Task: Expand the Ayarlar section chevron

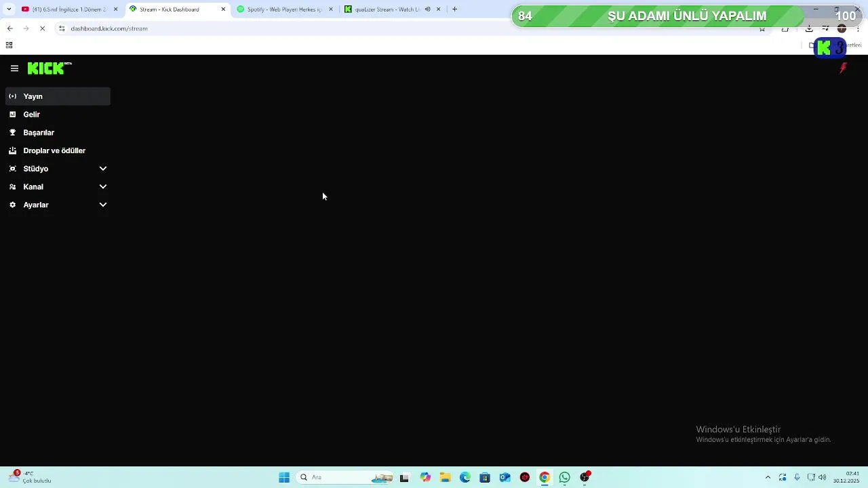Action: [103, 205]
